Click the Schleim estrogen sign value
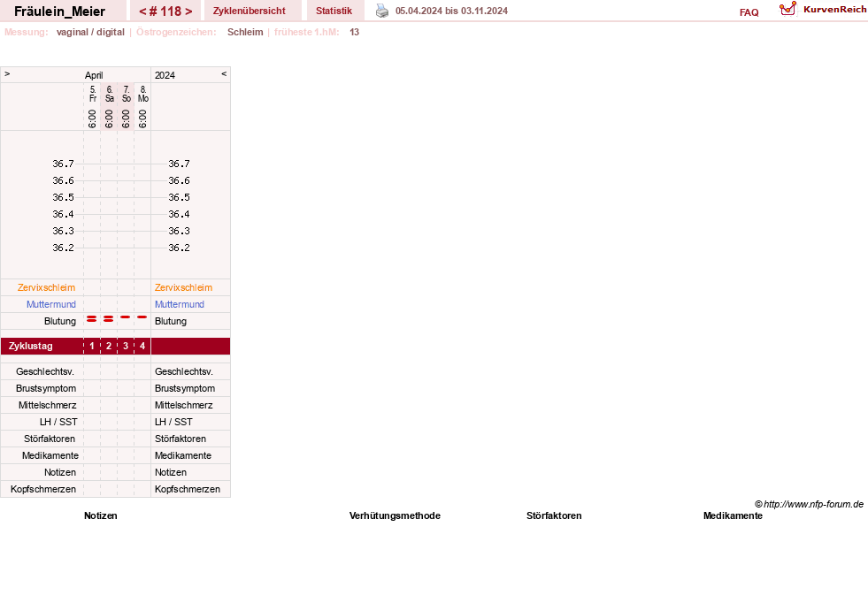The height and width of the screenshot is (603, 868). (245, 32)
